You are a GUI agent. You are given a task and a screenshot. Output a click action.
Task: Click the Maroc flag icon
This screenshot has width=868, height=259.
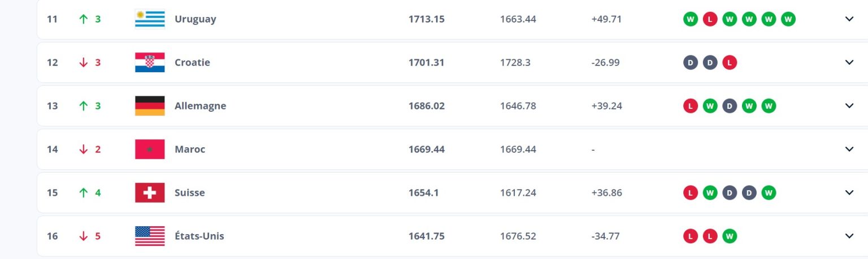coord(150,150)
